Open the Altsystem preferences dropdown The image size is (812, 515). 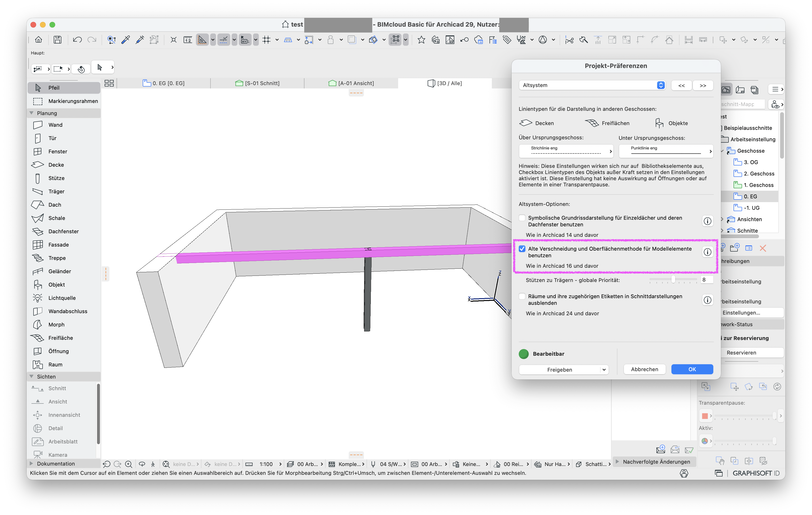[592, 85]
